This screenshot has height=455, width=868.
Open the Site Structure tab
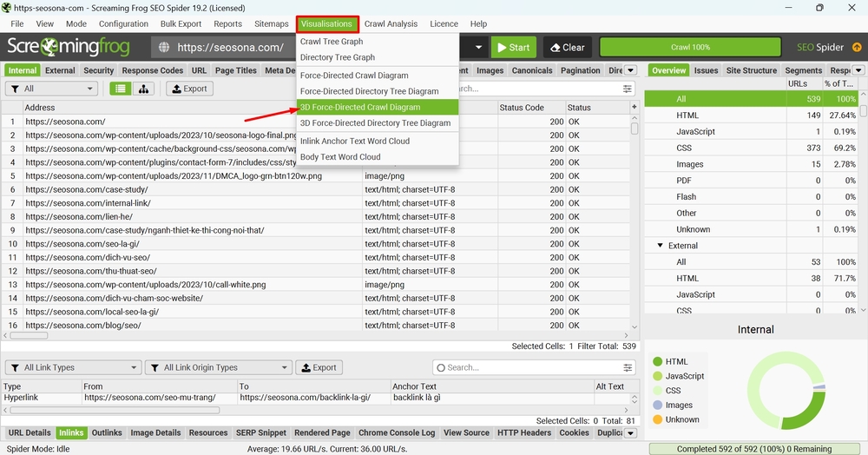tap(752, 70)
